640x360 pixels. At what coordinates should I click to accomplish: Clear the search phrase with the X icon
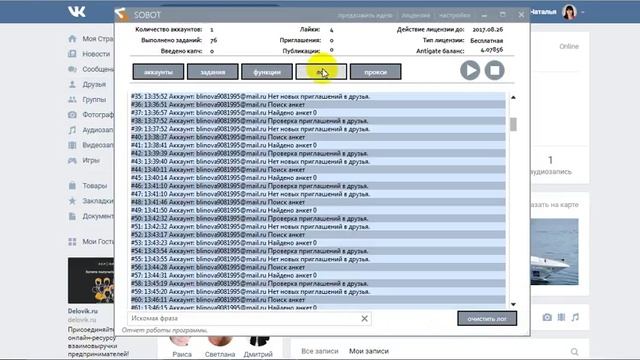364,318
